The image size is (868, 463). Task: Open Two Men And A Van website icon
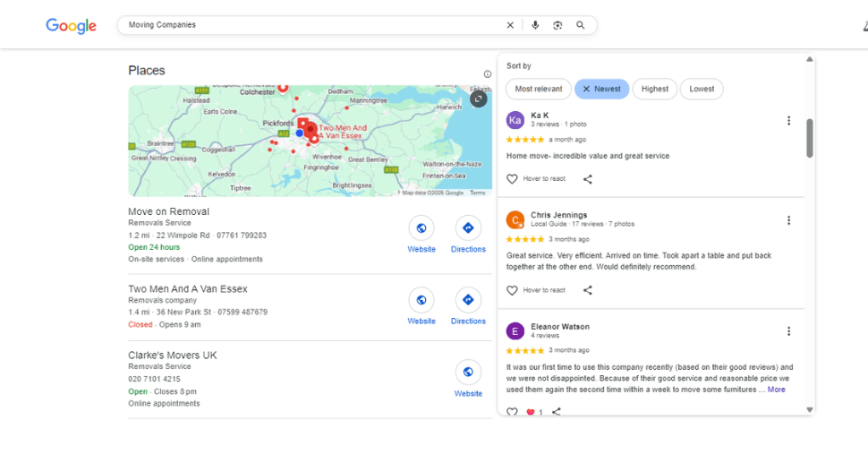[421, 300]
